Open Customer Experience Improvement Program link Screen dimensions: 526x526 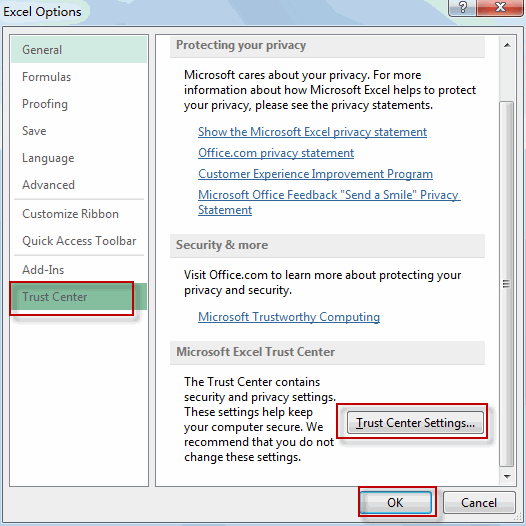(315, 174)
